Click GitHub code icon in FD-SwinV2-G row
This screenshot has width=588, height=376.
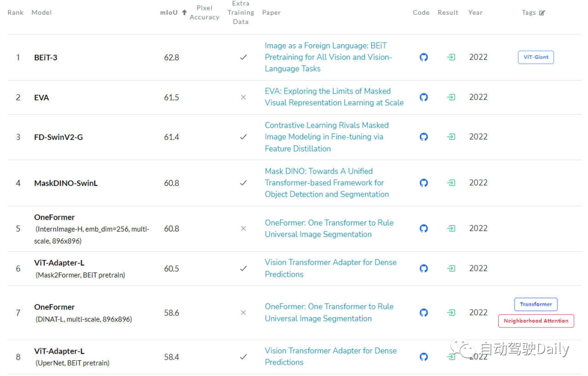tap(424, 137)
